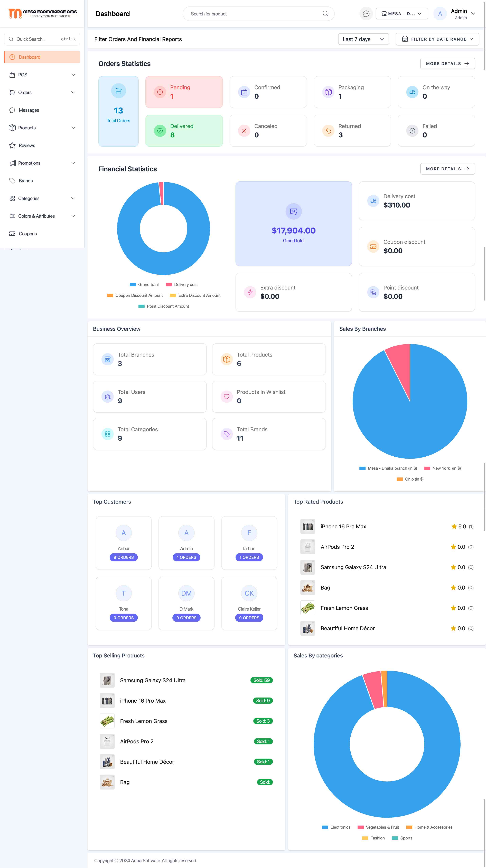Click farhan's 1 ORDERS badge
This screenshot has width=486, height=868.
[249, 557]
